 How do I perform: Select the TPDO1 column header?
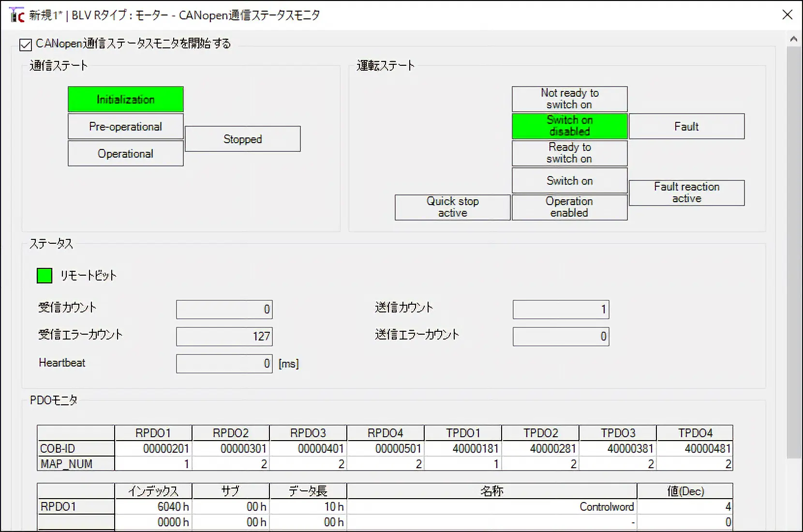click(x=463, y=433)
